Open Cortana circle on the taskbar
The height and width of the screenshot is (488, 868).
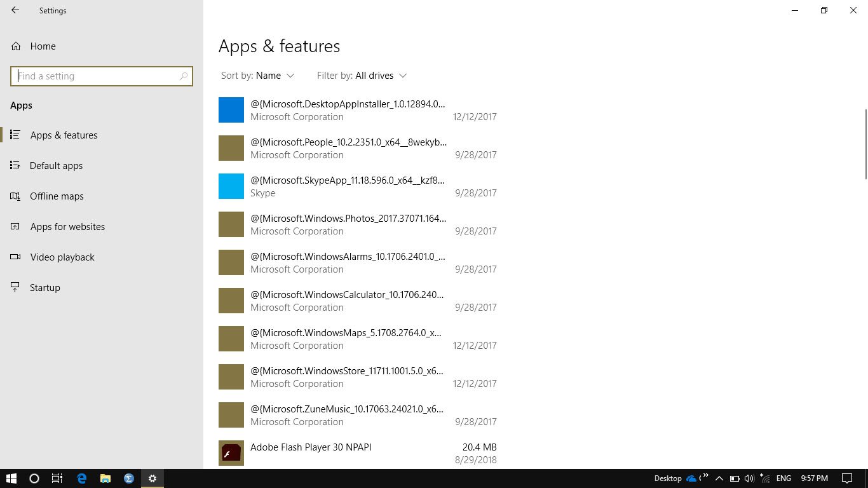click(34, 478)
